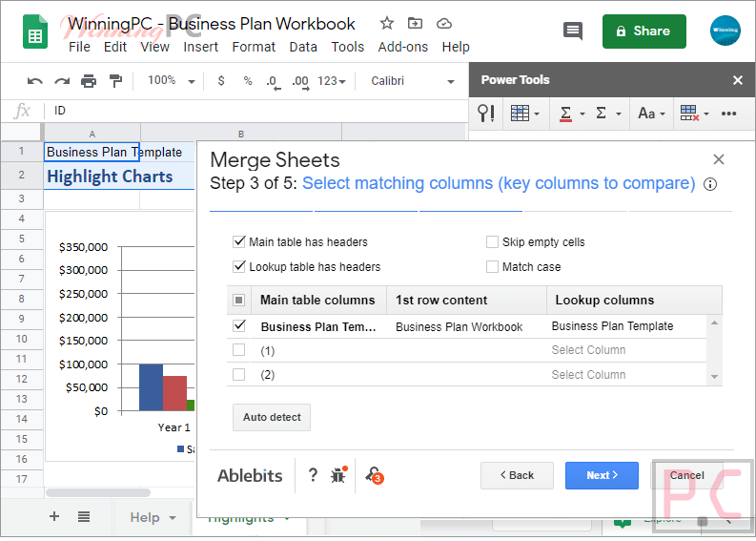The image size is (756, 541).
Task: Click the move to folder icon
Action: coord(415,23)
